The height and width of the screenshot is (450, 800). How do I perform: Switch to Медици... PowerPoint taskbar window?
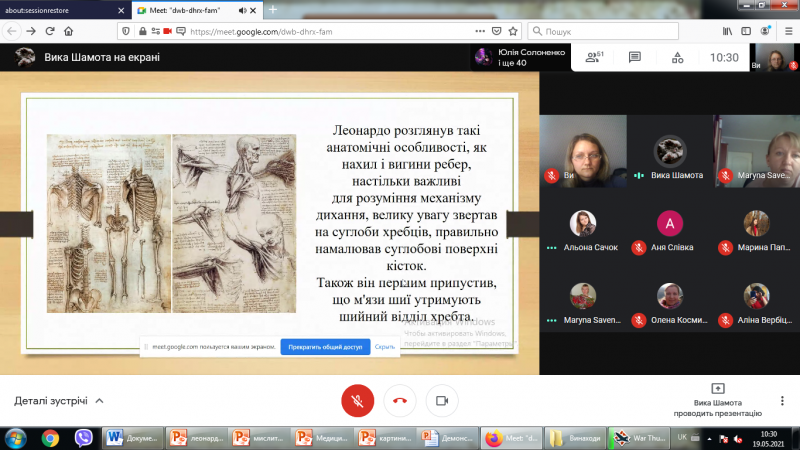coord(322,438)
